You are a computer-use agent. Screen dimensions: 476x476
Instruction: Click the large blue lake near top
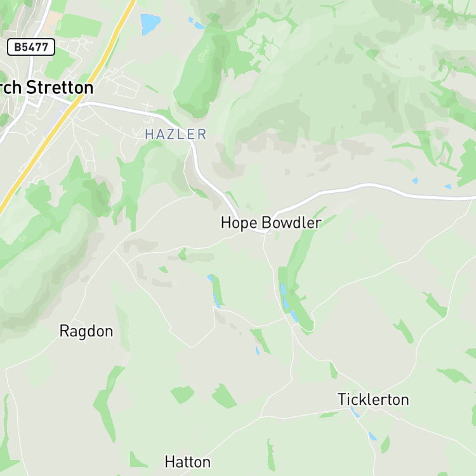pos(150,23)
